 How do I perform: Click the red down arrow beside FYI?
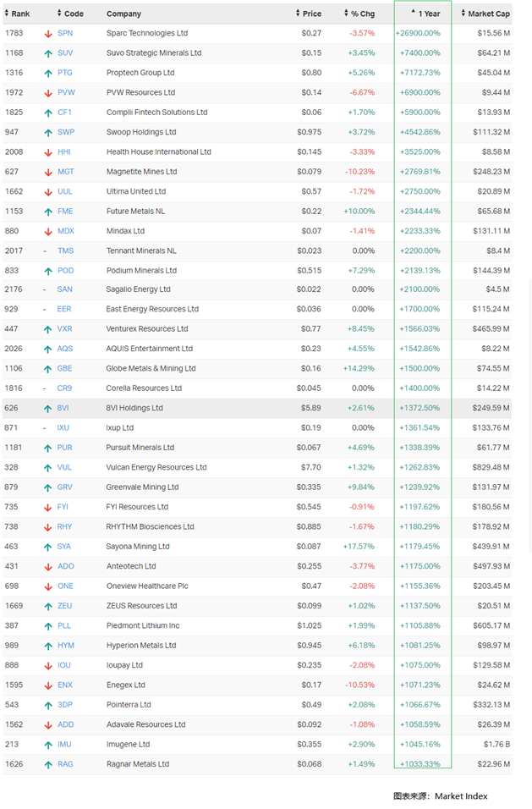coord(47,509)
